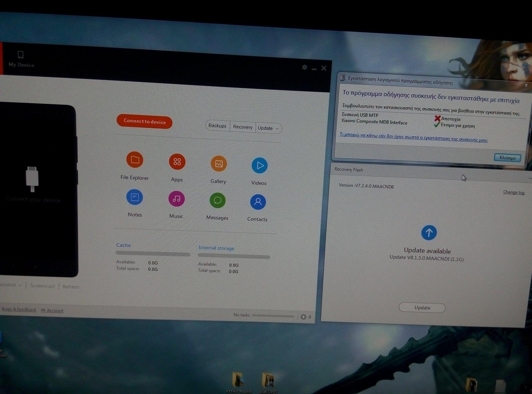Open the Apps icon
Image resolution: width=532 pixels, height=394 pixels.
[177, 162]
